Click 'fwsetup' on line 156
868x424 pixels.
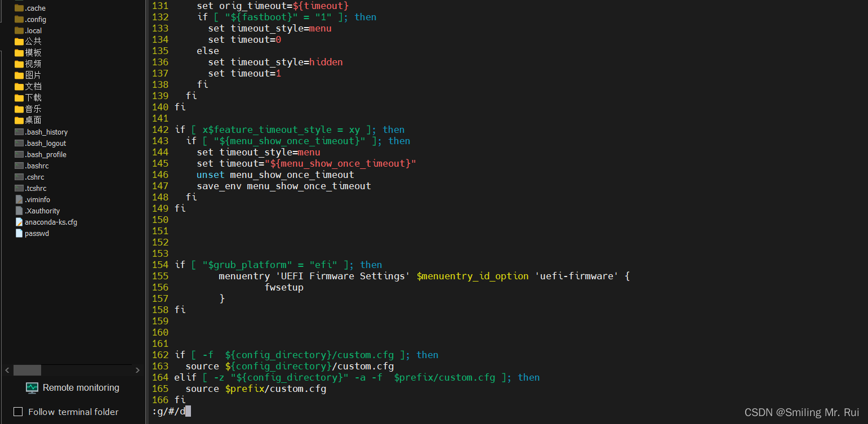coord(284,287)
